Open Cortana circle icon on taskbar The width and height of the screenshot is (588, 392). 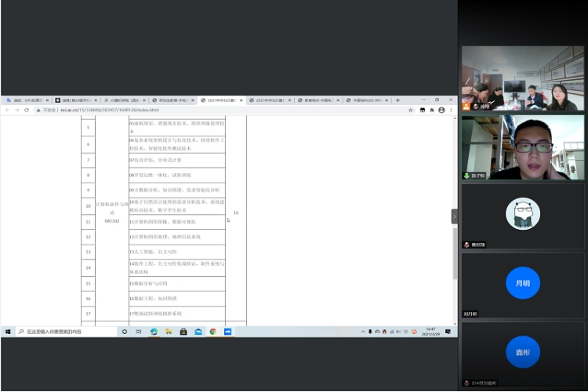pos(125,332)
